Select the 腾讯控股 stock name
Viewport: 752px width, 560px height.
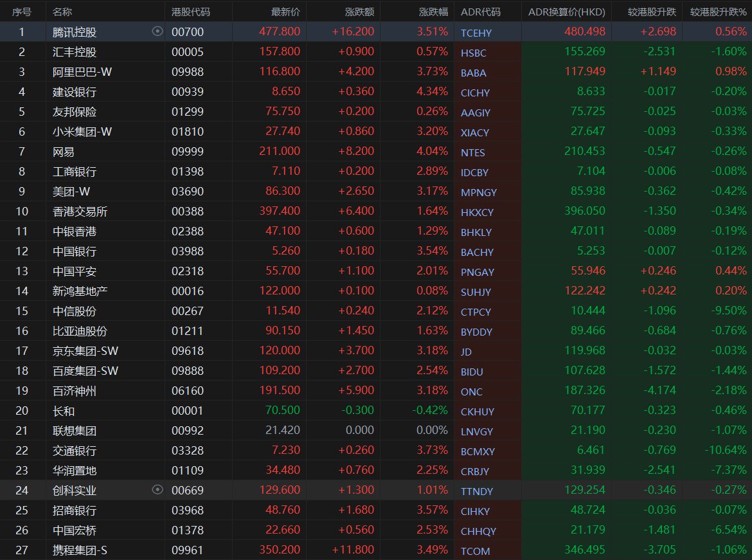pos(75,32)
